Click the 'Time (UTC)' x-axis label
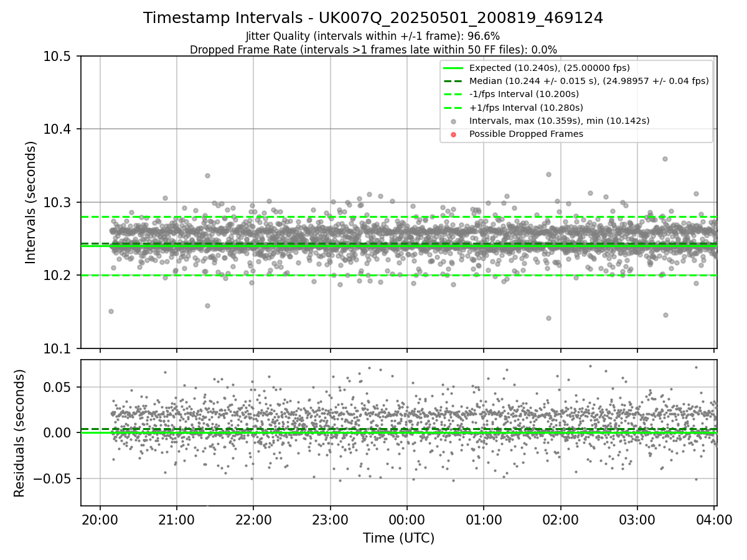This screenshot has height=560, width=747. point(398,538)
